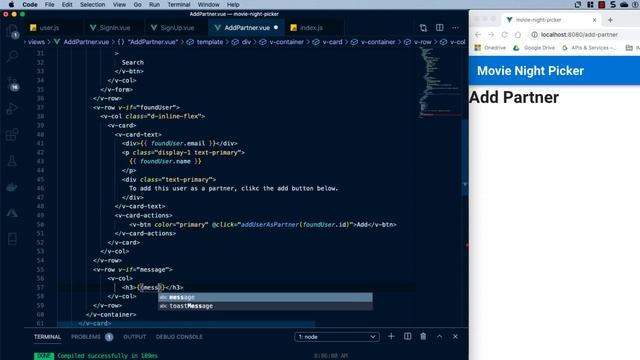Choose 'message' autocomplete suggestion
This screenshot has height=360, width=640.
point(265,297)
